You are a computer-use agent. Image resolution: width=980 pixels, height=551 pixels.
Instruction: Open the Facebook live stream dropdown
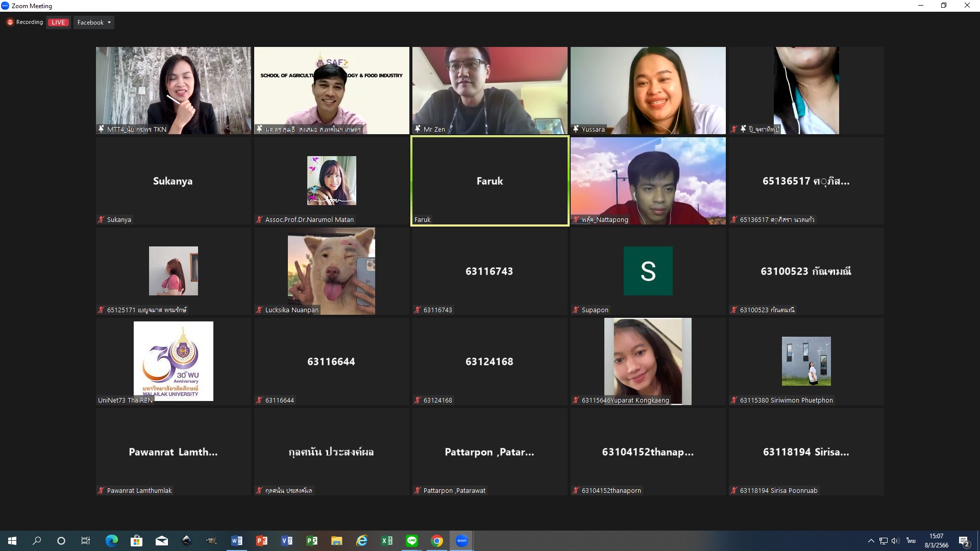coord(94,22)
